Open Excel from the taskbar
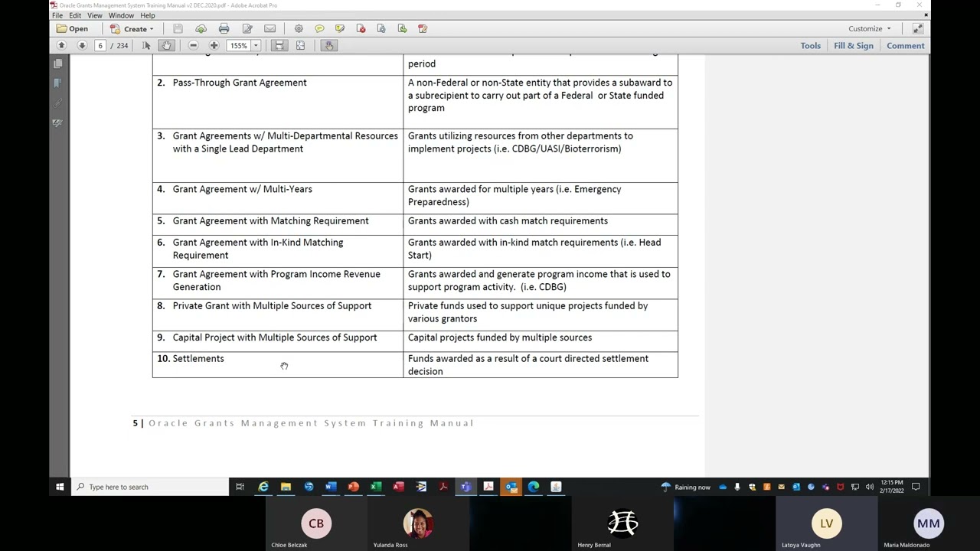980x551 pixels. point(376,487)
